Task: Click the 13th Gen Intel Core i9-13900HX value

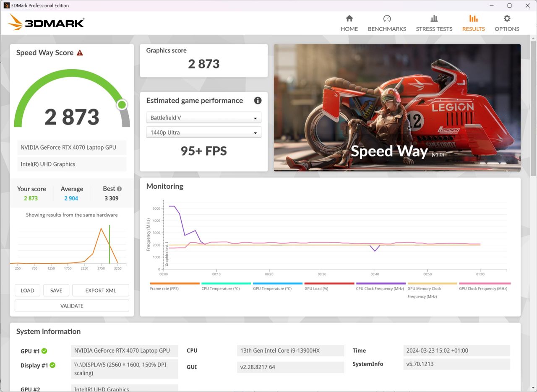Action: pos(290,350)
